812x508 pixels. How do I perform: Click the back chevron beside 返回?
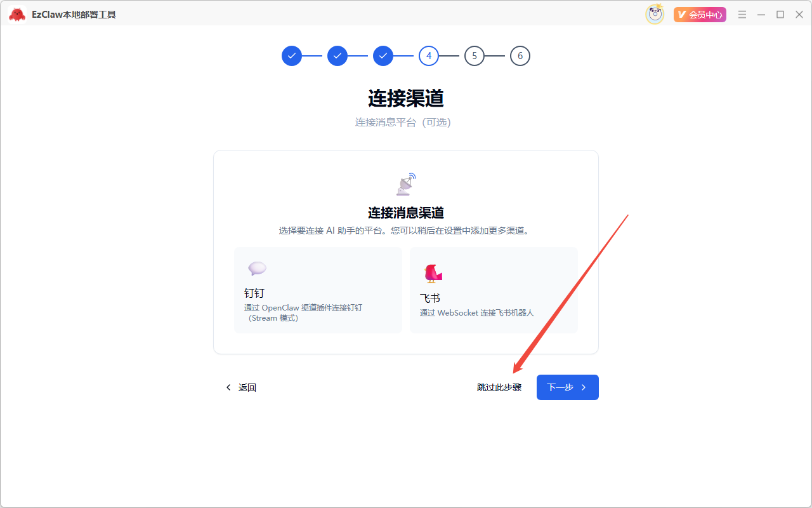click(228, 387)
